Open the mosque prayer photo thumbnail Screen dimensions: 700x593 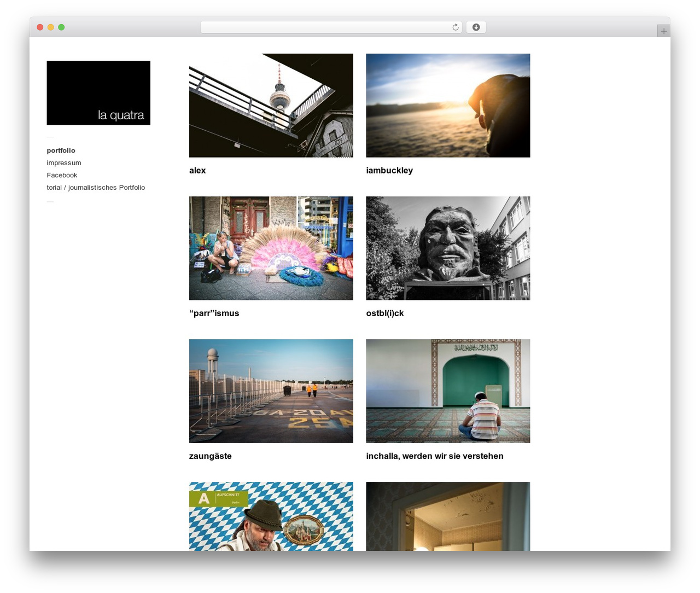(448, 391)
